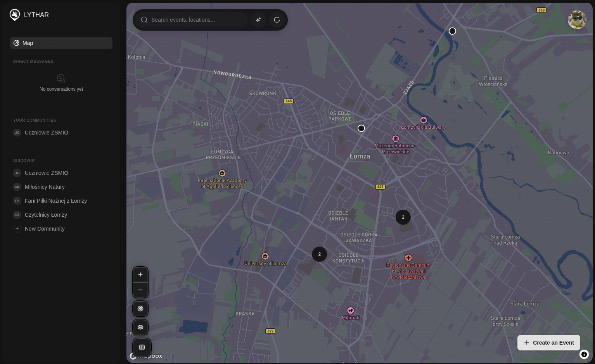Screen dimensions: 595x364
Task: Click the Create an Event button
Action: 548,343
